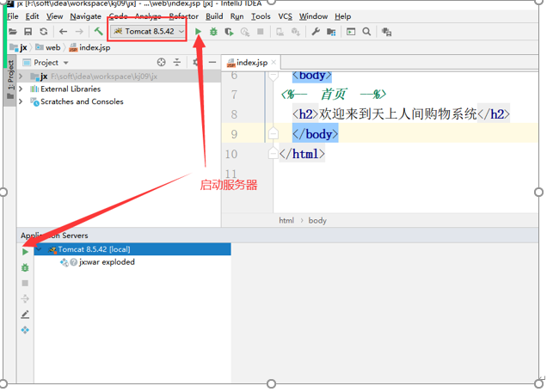
Task: Click body in editor breadcrumb bar
Action: (x=317, y=220)
